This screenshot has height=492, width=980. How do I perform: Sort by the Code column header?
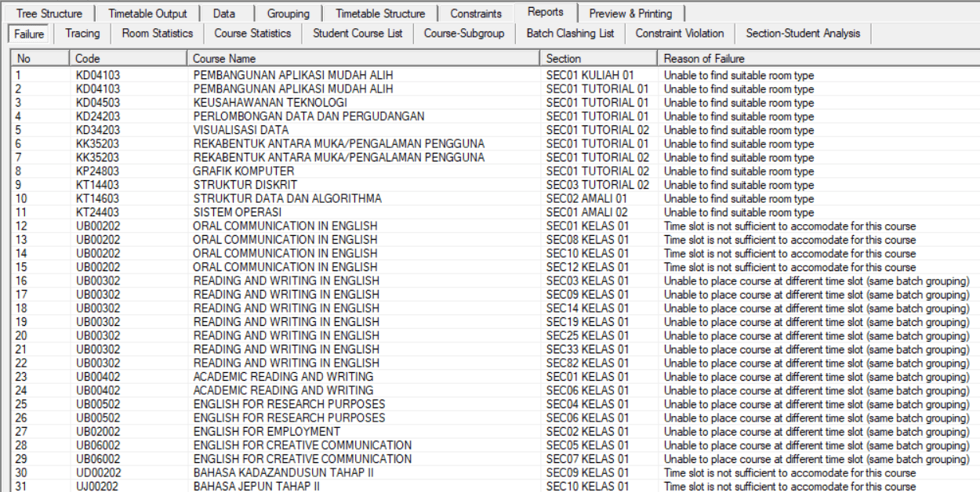[129, 59]
